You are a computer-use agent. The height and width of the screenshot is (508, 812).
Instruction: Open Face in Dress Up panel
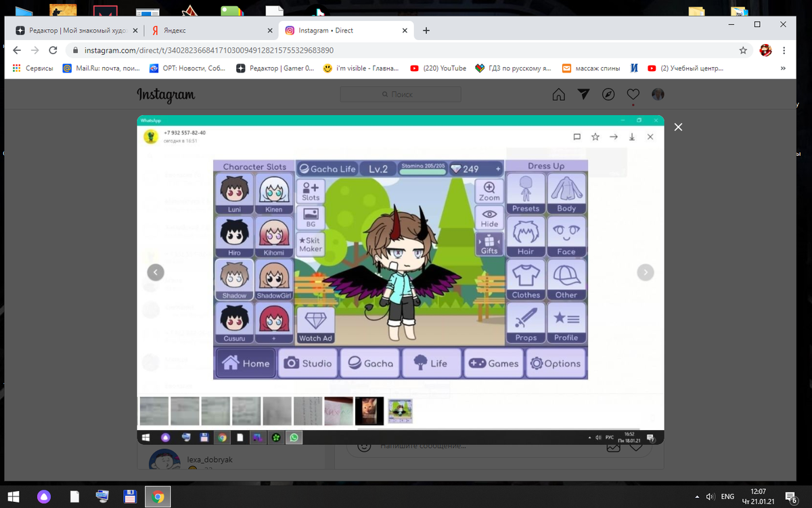[566, 236]
